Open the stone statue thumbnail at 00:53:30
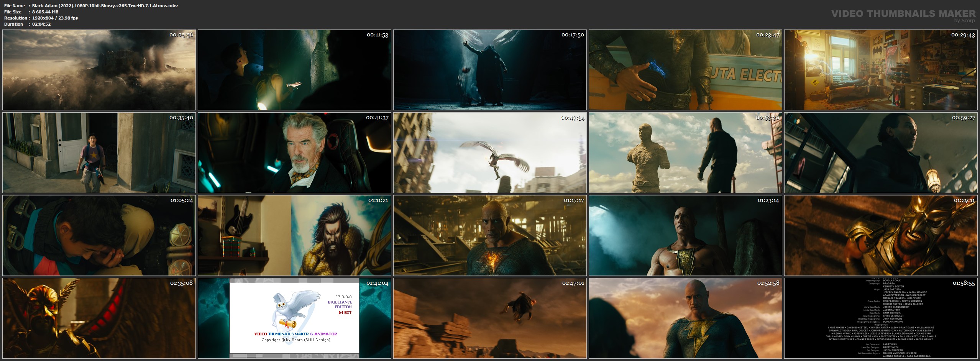 pyautogui.click(x=685, y=153)
